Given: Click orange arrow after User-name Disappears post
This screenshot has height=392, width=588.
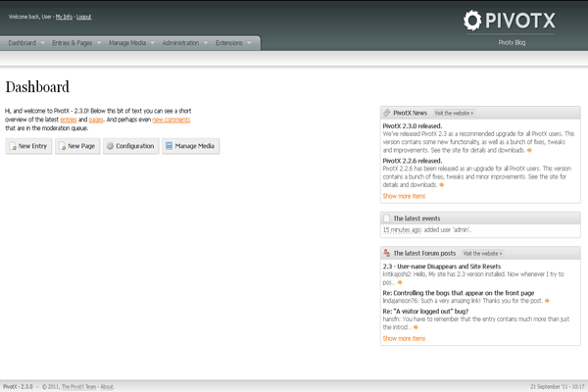Looking at the screenshot, I should point(400,282).
